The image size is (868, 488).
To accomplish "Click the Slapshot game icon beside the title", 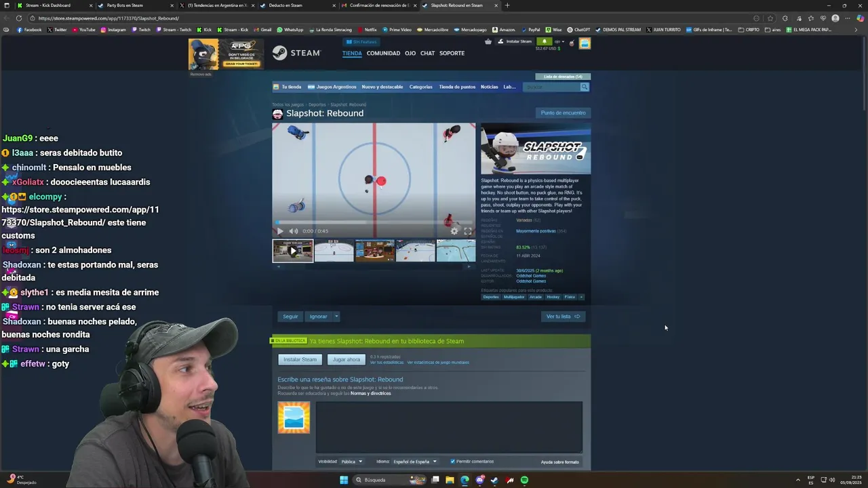I will 277,114.
